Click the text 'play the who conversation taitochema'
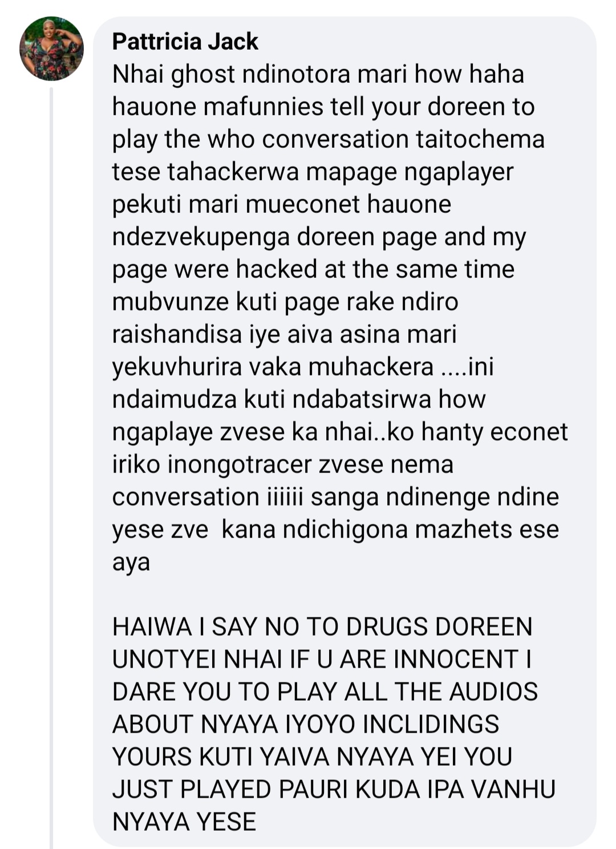 click(x=329, y=140)
